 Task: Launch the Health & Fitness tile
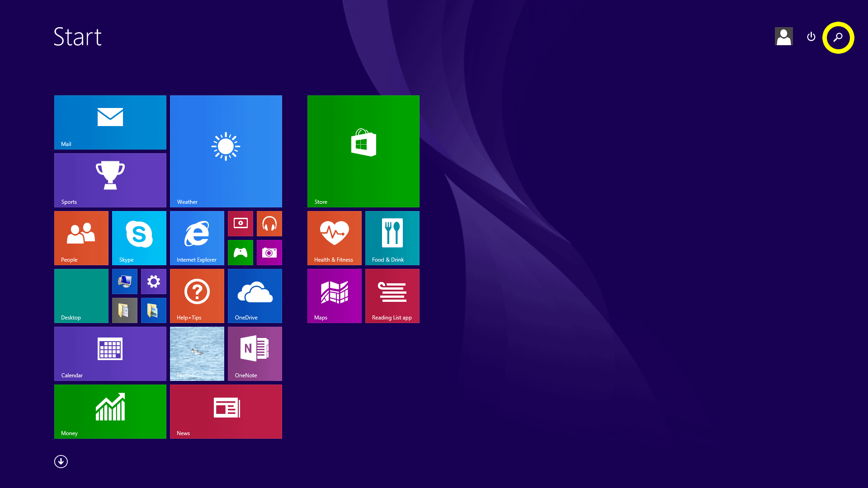[x=335, y=238]
